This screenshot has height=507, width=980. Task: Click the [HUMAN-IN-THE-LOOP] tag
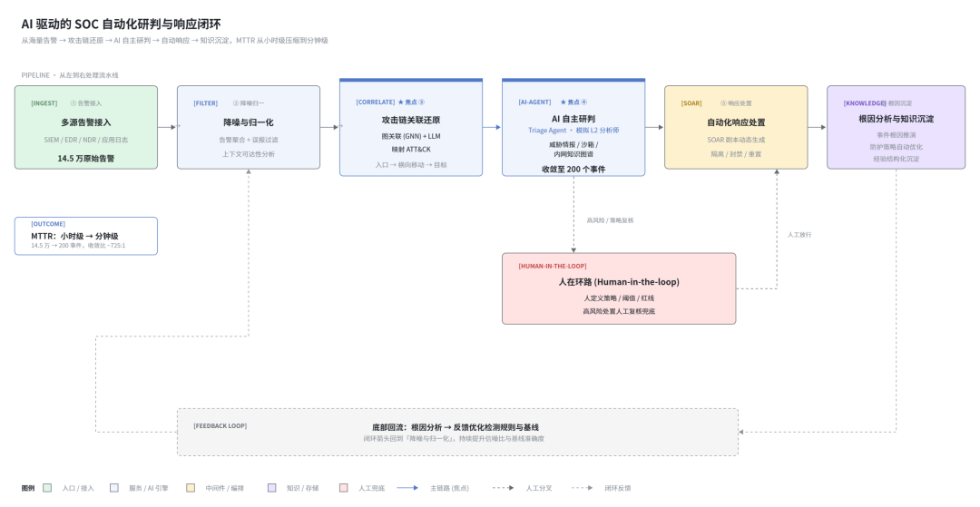coord(553,266)
